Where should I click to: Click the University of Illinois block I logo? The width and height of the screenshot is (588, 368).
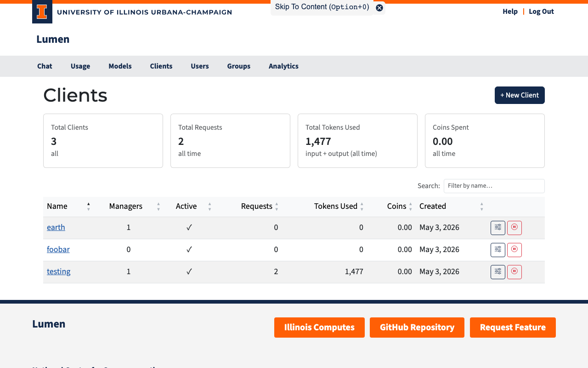click(42, 12)
